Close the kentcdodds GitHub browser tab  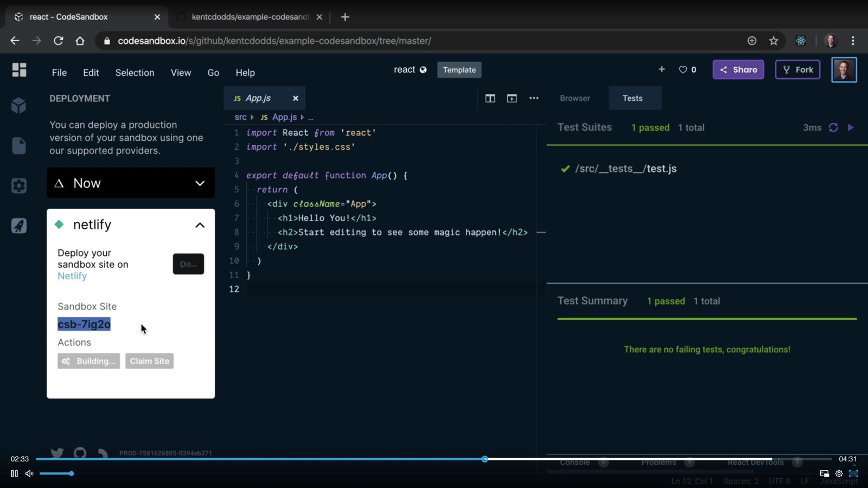[x=319, y=17]
